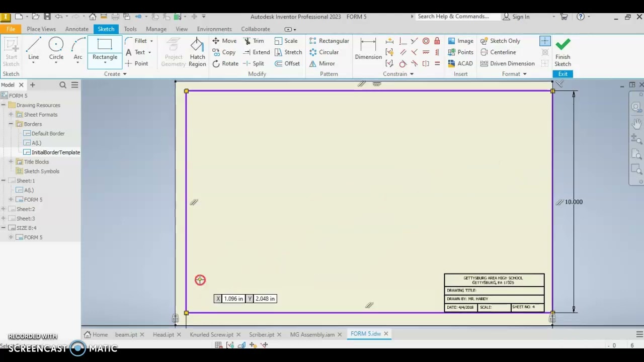Toggle the highlighted snap grid format button
This screenshot has width=644, height=362.
pos(545,41)
